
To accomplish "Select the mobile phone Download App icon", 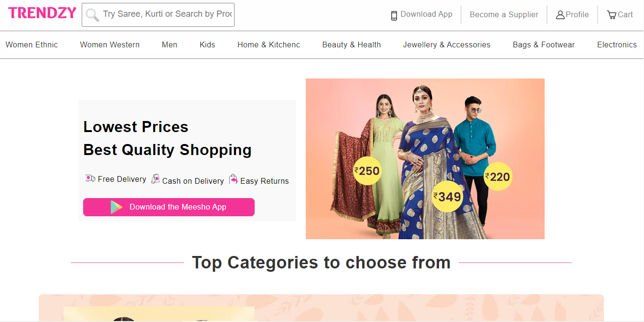I will (394, 14).
